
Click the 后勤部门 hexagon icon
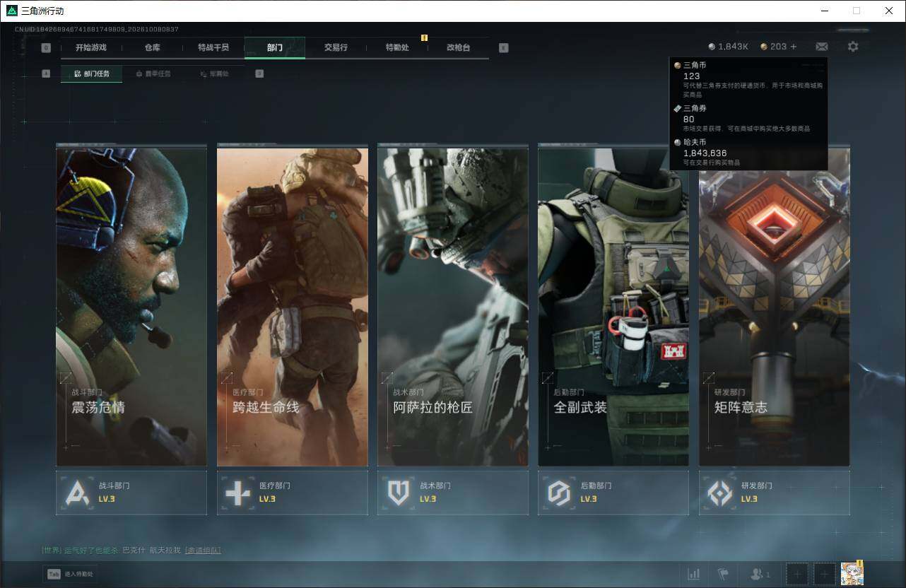coord(559,493)
